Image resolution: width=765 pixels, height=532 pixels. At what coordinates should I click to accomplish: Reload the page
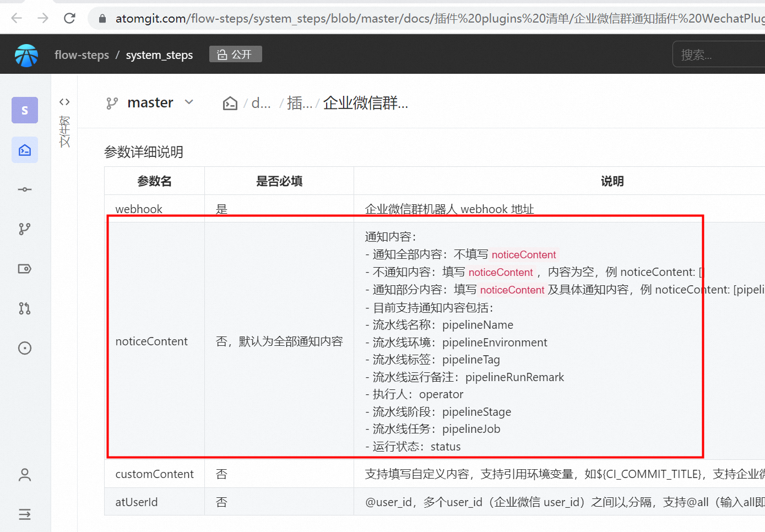tap(69, 18)
